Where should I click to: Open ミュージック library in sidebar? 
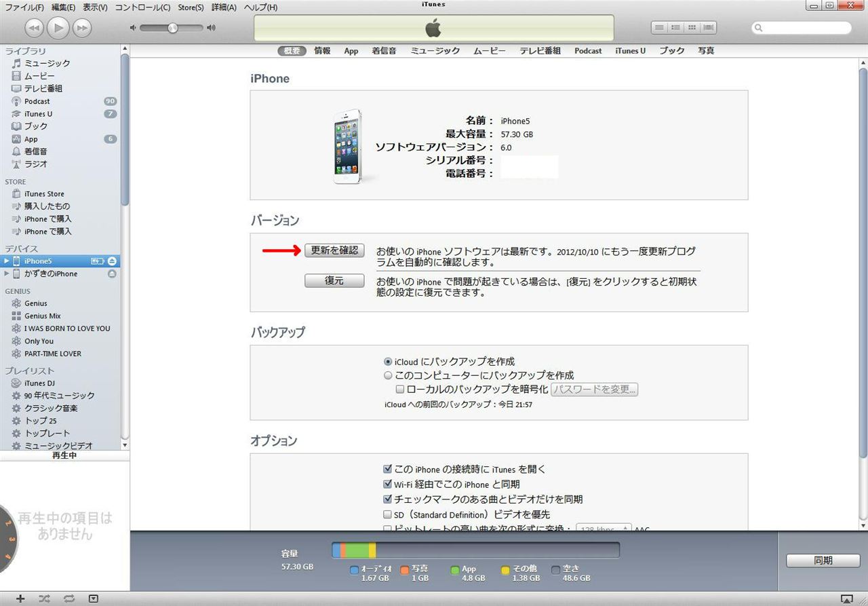(47, 63)
